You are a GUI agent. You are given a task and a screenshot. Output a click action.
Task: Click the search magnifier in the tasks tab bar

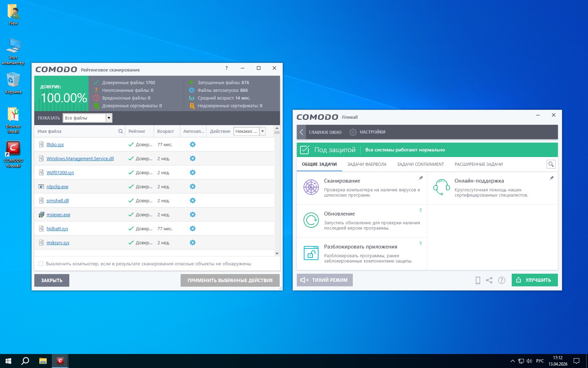[x=551, y=164]
